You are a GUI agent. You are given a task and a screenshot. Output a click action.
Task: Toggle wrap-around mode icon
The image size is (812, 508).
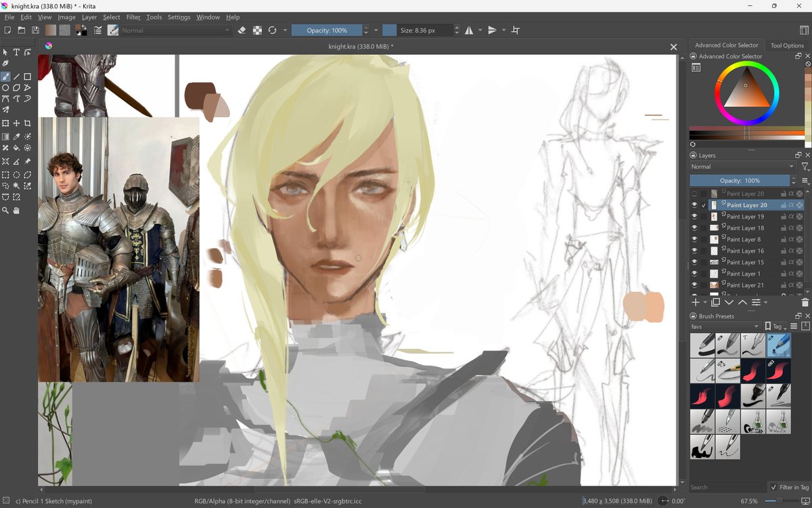point(516,30)
